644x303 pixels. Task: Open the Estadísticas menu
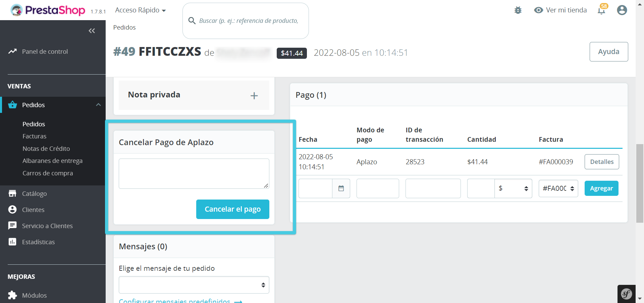pyautogui.click(x=38, y=242)
